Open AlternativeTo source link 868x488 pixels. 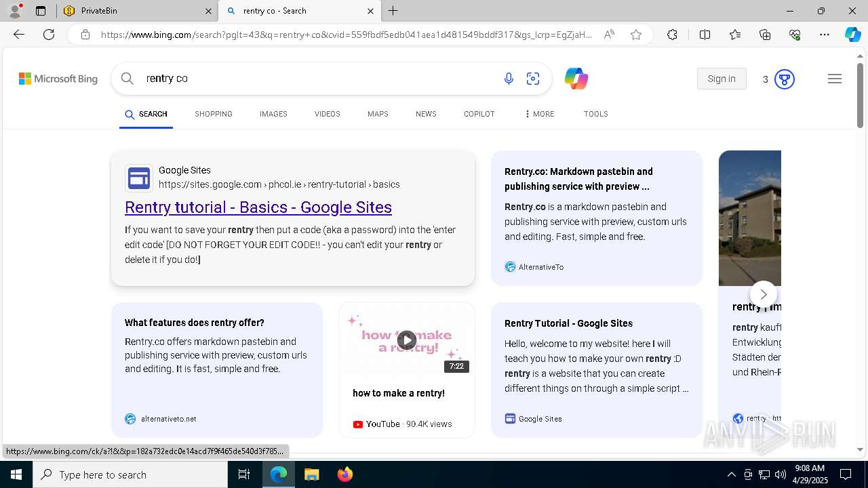pyautogui.click(x=534, y=267)
